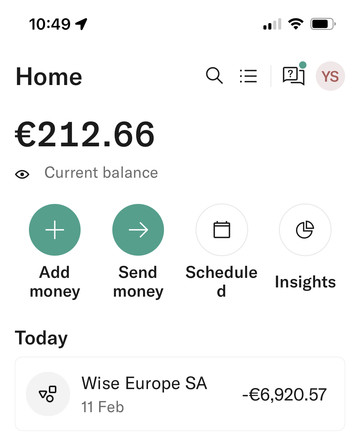Tap the Wi-Fi status icon
The width and height of the screenshot is (360, 443).
(x=295, y=24)
